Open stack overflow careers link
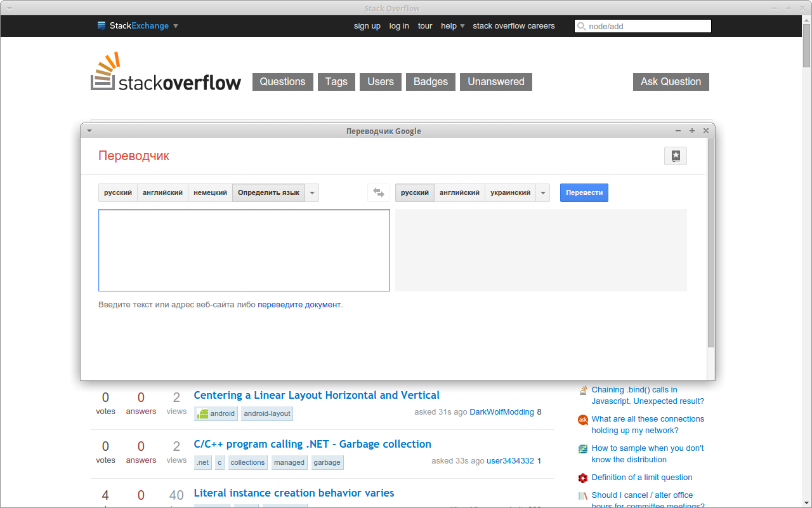Image resolution: width=812 pixels, height=508 pixels. 514,26
